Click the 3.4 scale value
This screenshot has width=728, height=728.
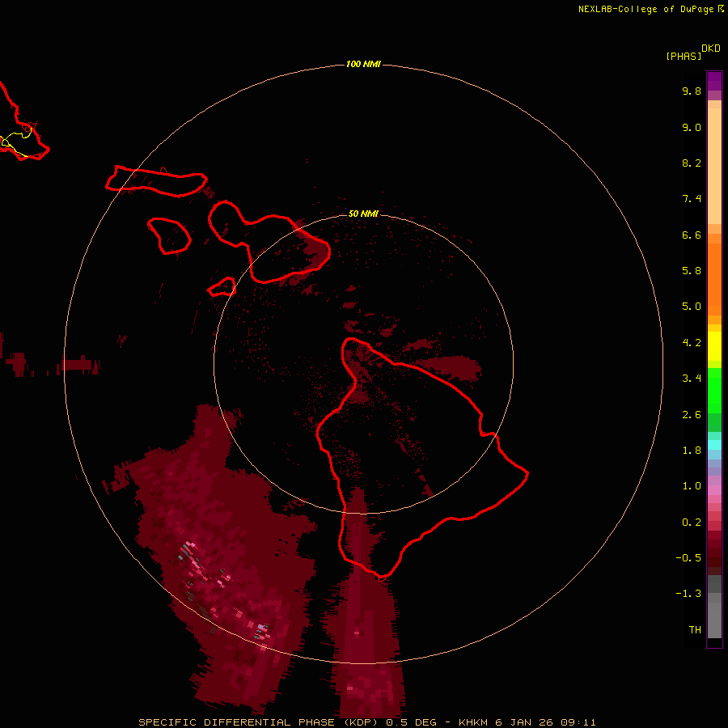(692, 379)
